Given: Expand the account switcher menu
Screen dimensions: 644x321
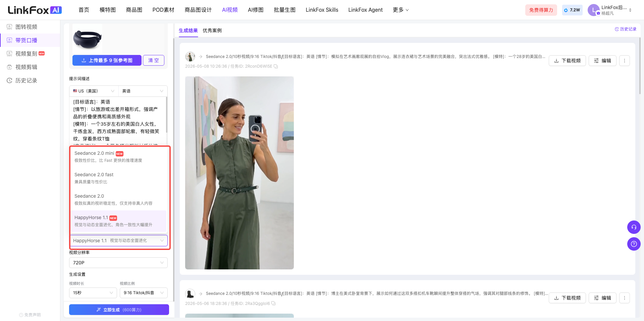Looking at the screenshot, I should pyautogui.click(x=630, y=10).
